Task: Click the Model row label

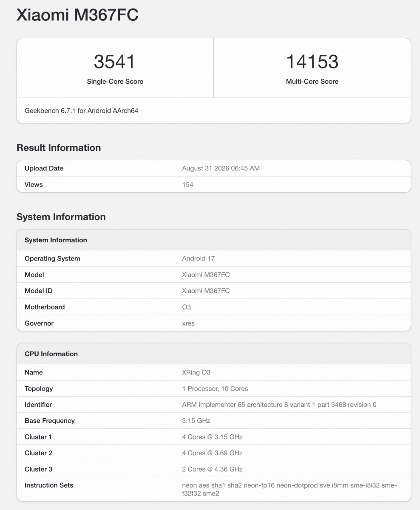Action: point(34,275)
